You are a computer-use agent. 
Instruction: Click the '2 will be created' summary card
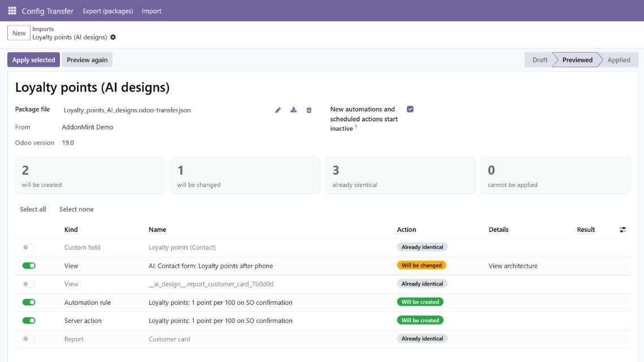(x=90, y=175)
